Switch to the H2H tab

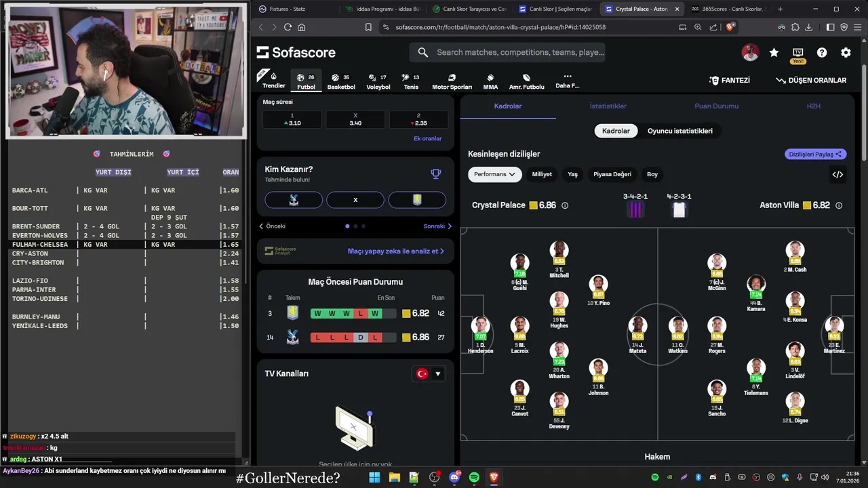pos(813,106)
